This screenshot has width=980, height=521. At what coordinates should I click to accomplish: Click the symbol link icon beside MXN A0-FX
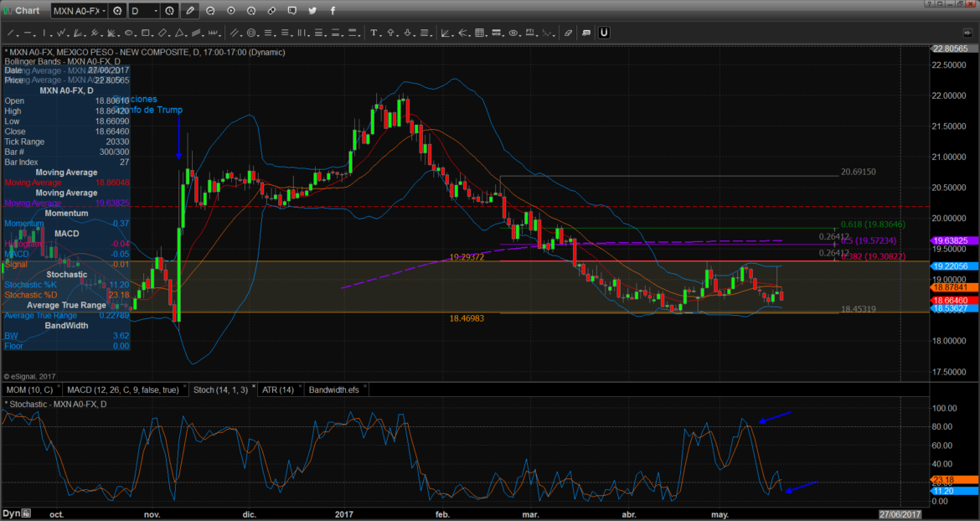point(116,11)
